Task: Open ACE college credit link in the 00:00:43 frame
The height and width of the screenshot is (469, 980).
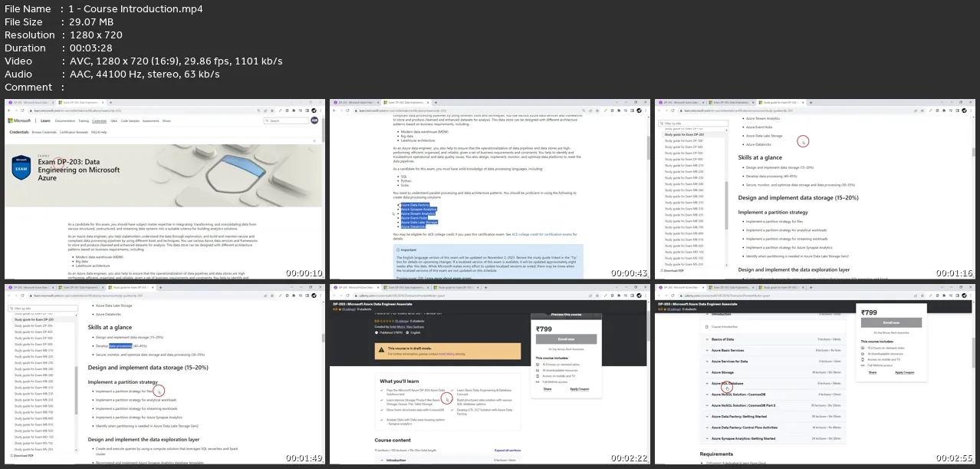Action: pos(543,233)
